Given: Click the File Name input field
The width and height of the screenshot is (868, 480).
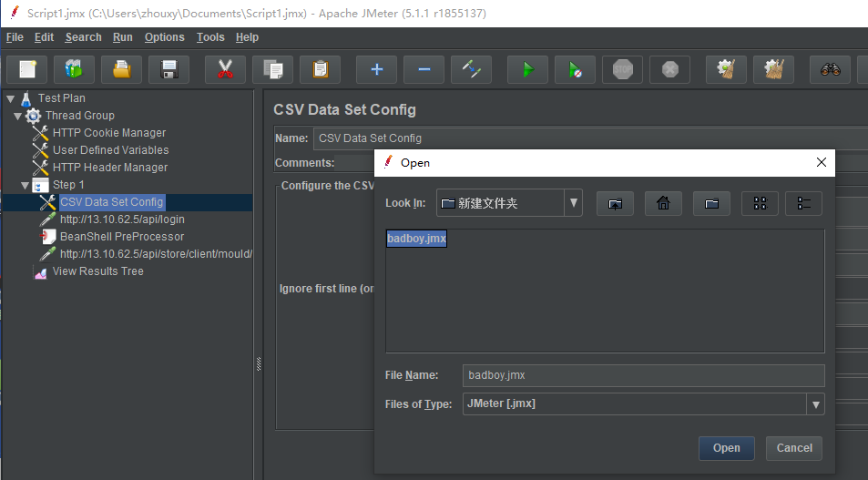Looking at the screenshot, I should click(643, 375).
